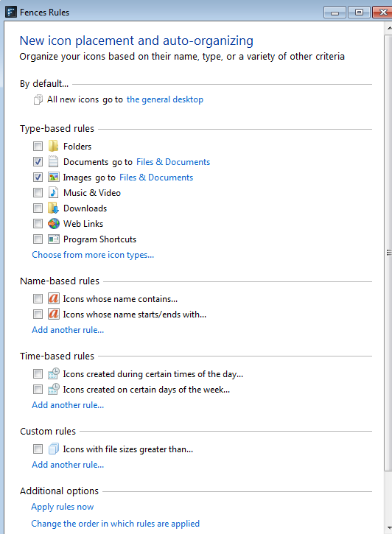
Task: Click the clock icon for days-of-week rule
Action: [54, 389]
